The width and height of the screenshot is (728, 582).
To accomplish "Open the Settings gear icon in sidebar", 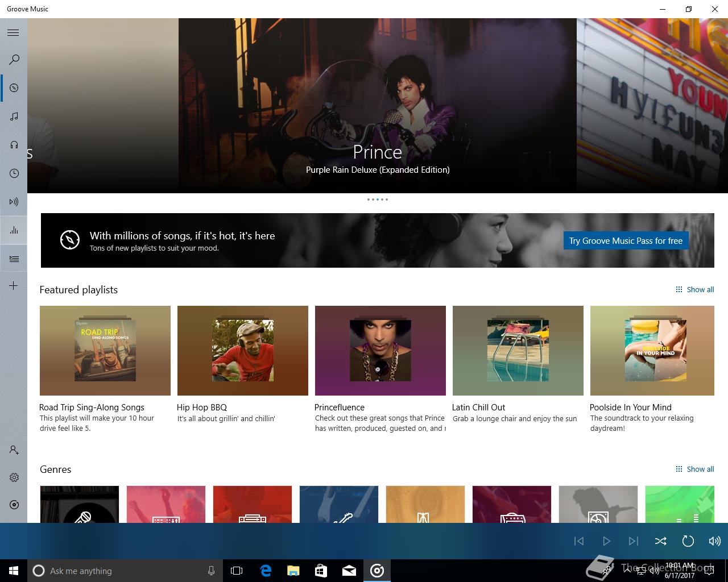I will coord(14,477).
